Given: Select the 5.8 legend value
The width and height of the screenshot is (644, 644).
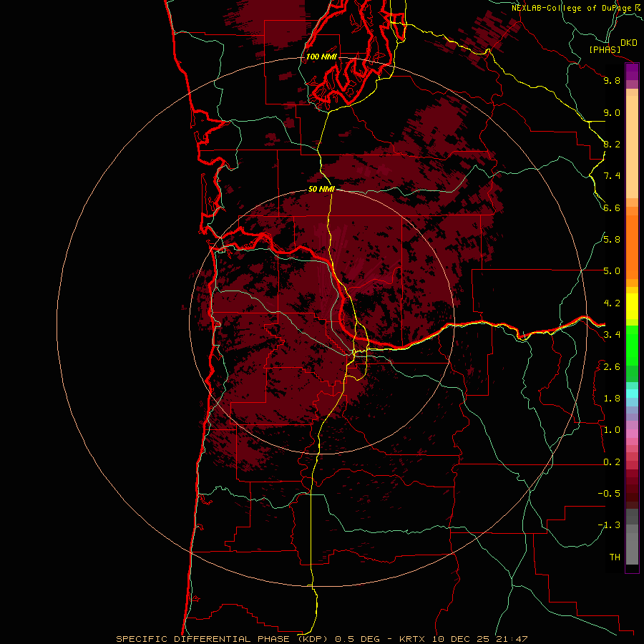Looking at the screenshot, I should 612,240.
